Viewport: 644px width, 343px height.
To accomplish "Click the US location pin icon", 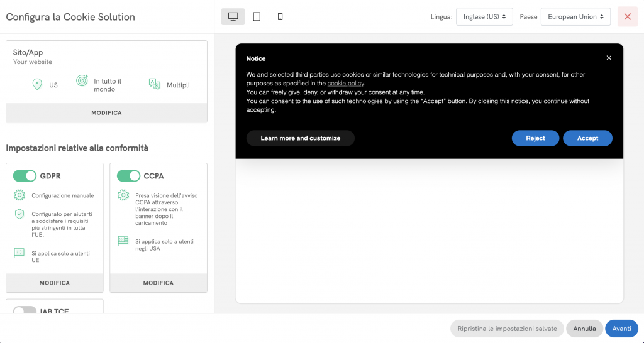I will (x=37, y=84).
